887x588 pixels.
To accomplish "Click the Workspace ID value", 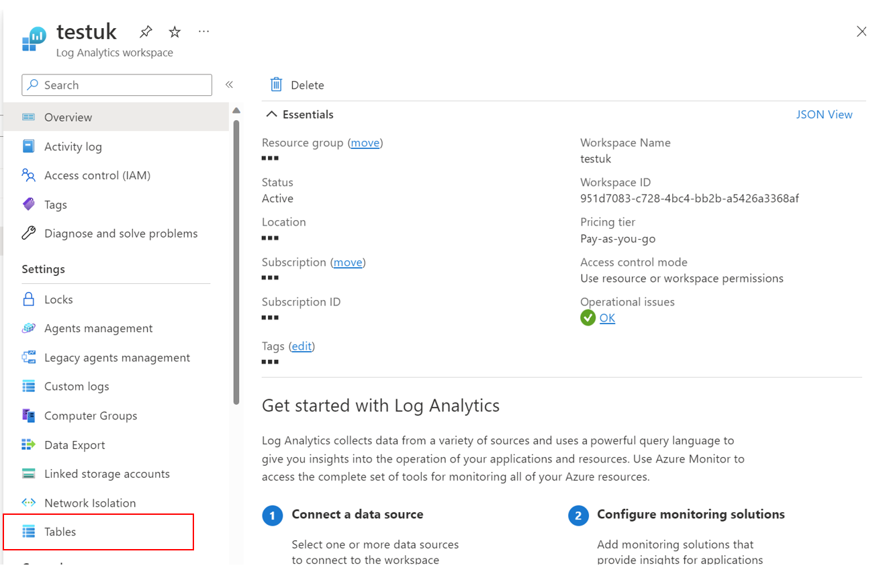I will 689,198.
